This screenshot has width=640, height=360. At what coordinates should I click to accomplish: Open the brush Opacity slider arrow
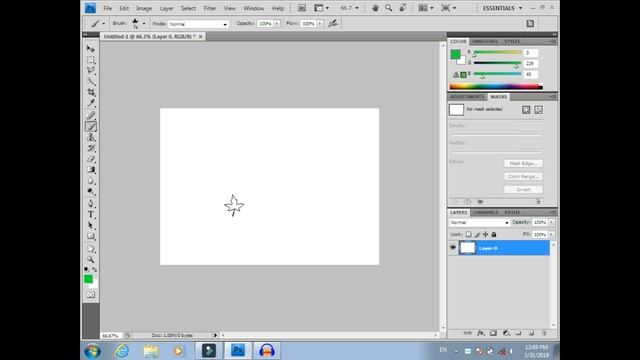click(x=277, y=24)
